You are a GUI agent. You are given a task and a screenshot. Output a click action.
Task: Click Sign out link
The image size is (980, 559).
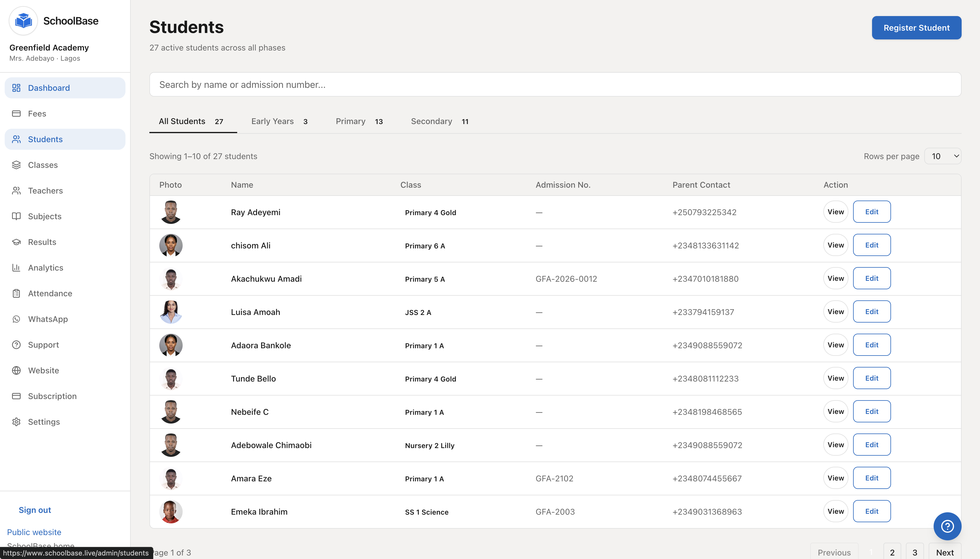click(35, 510)
